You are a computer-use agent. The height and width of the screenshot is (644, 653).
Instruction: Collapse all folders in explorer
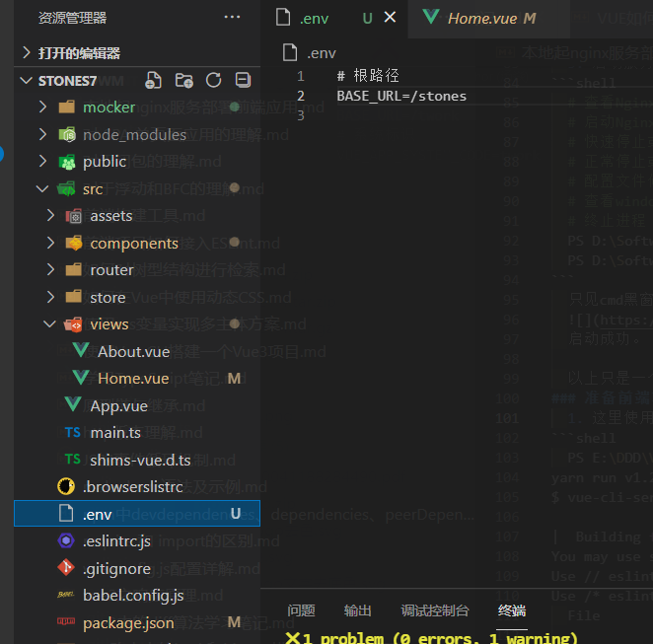[243, 80]
